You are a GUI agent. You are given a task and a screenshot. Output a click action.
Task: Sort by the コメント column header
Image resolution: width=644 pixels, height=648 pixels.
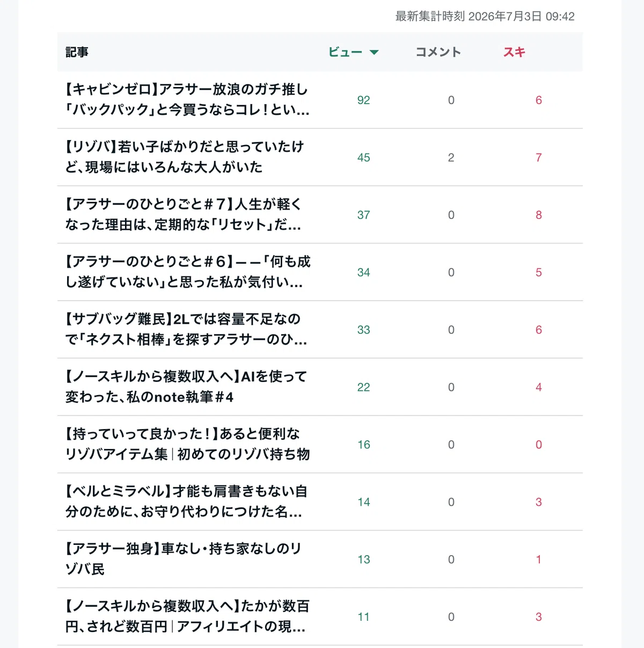pos(438,52)
